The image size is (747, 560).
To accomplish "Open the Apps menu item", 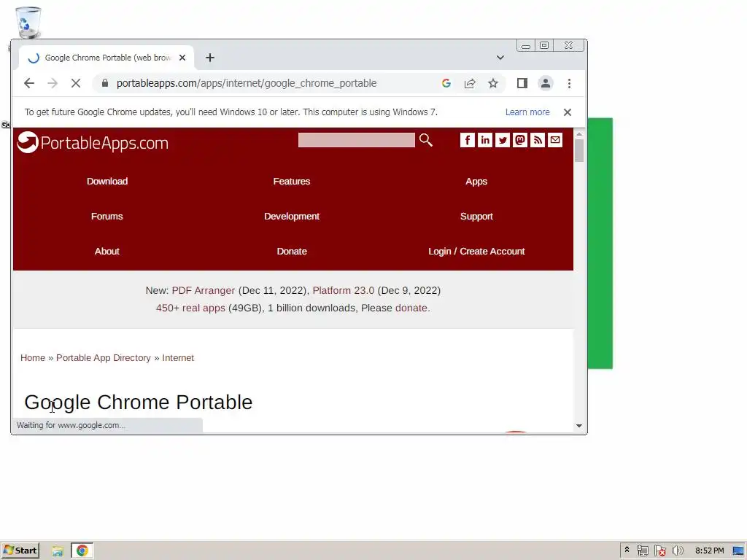I will [476, 182].
